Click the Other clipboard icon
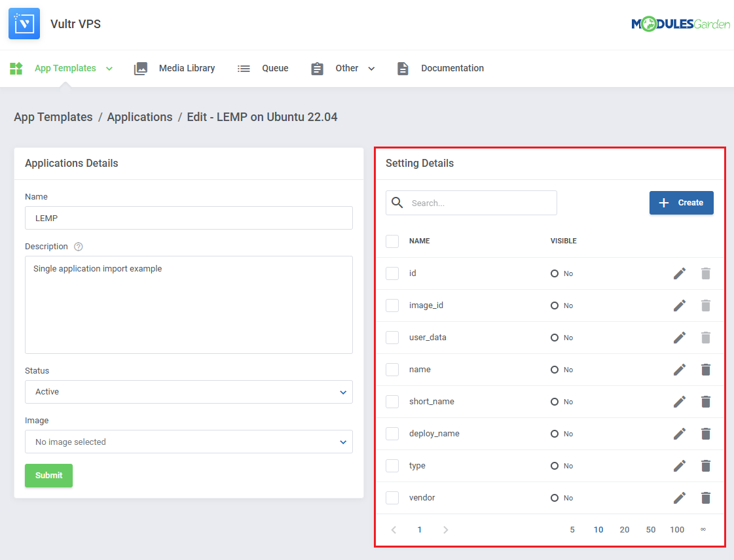 coord(317,68)
